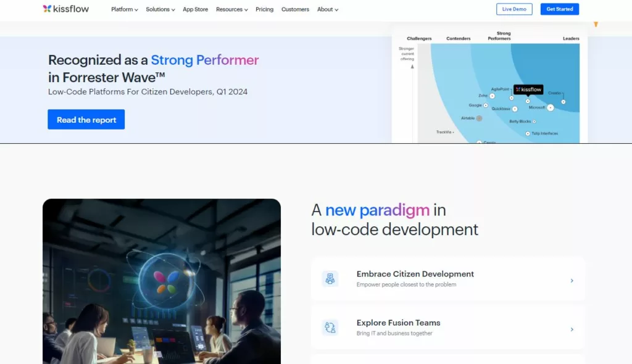Open the Forrester Wave chart image
Viewport: 632px width, 364px height.
point(489,85)
